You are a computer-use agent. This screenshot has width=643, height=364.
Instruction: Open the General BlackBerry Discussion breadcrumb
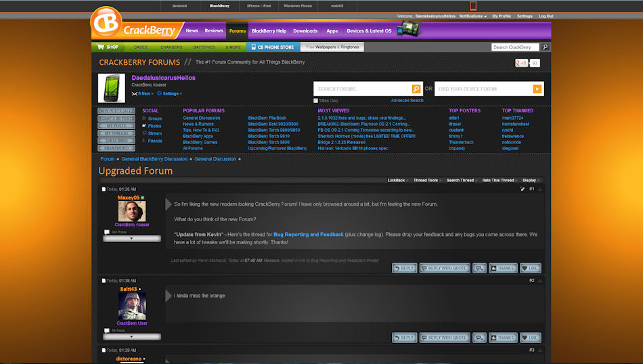tap(154, 159)
